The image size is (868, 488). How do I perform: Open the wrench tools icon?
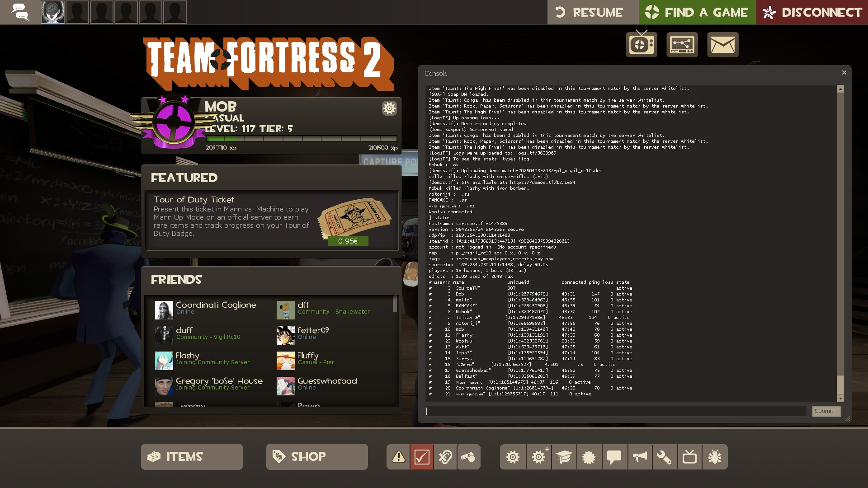(664, 457)
